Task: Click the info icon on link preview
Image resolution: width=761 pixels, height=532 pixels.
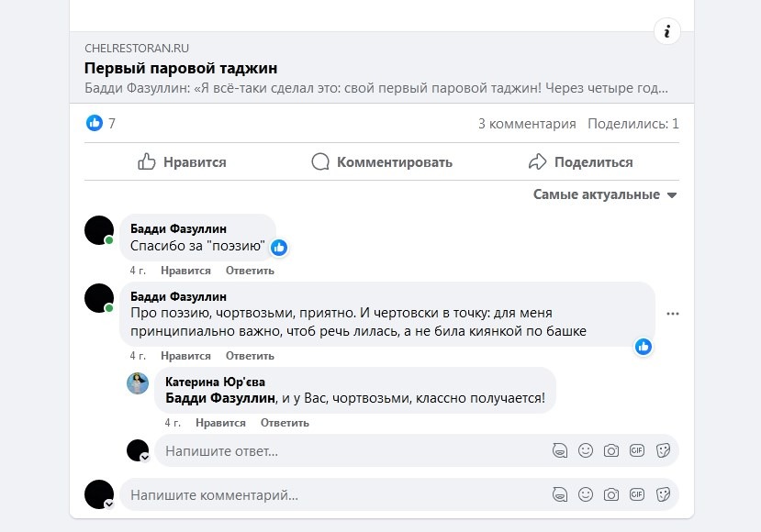Action: point(667,31)
